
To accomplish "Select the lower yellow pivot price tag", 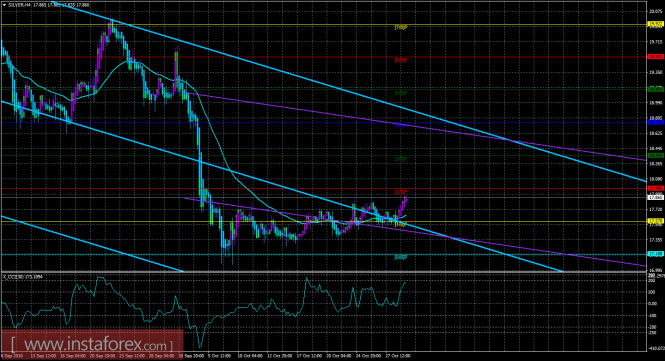I will 656,221.
